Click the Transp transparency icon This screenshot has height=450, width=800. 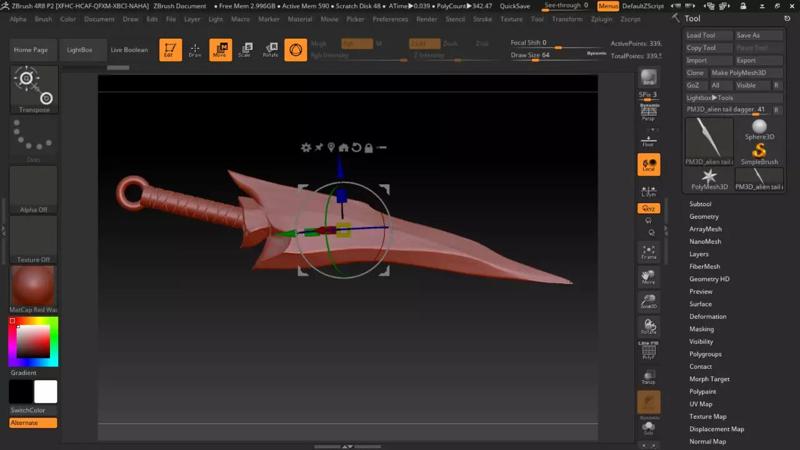tap(648, 378)
